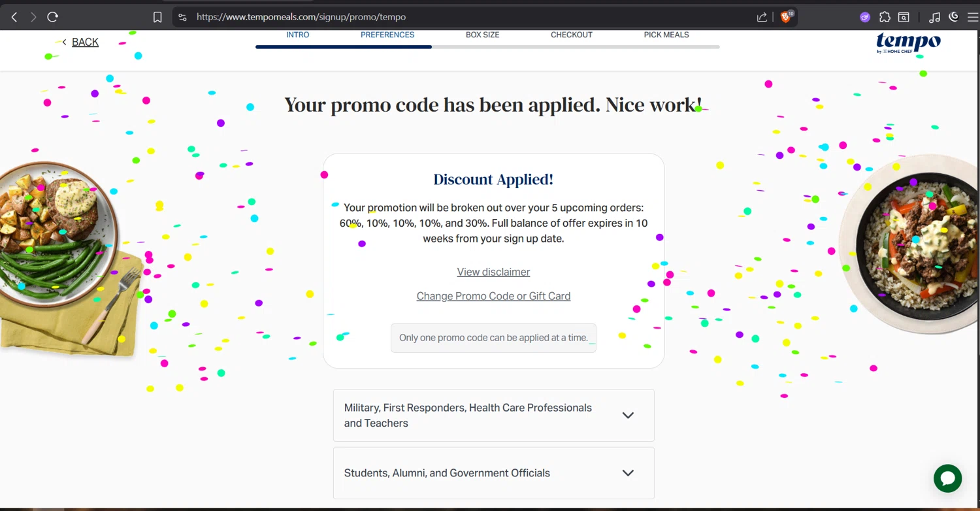Click 'Your promo code has been applied' headline
The image size is (980, 511).
(493, 105)
